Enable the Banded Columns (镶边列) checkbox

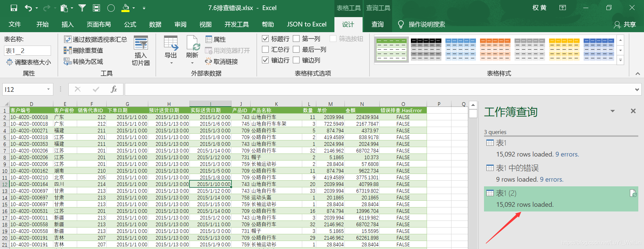click(x=296, y=60)
